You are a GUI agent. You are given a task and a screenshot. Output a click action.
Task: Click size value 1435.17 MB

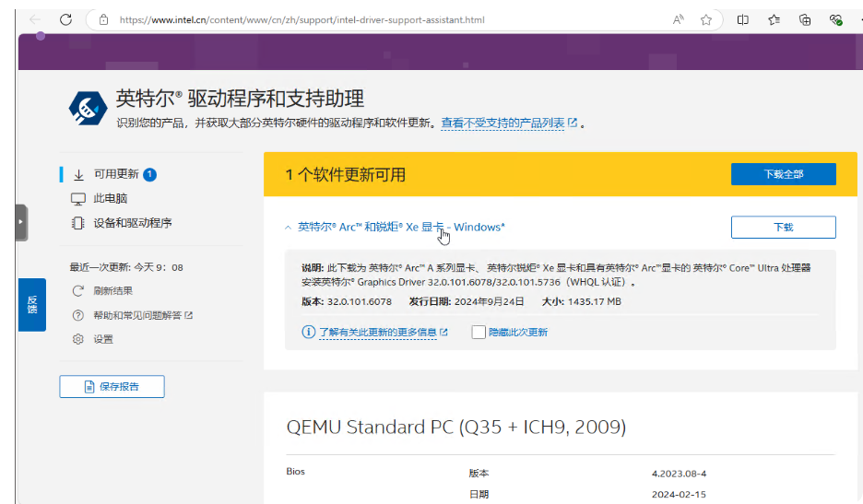pyautogui.click(x=595, y=301)
